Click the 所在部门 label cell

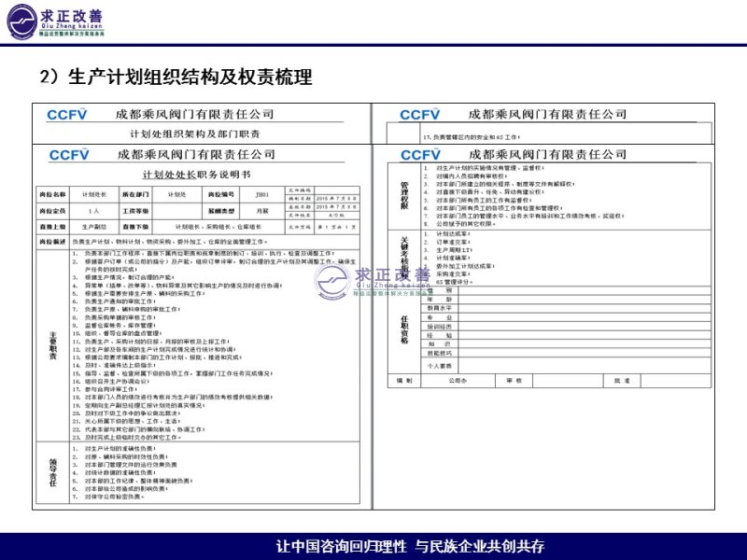(x=136, y=195)
